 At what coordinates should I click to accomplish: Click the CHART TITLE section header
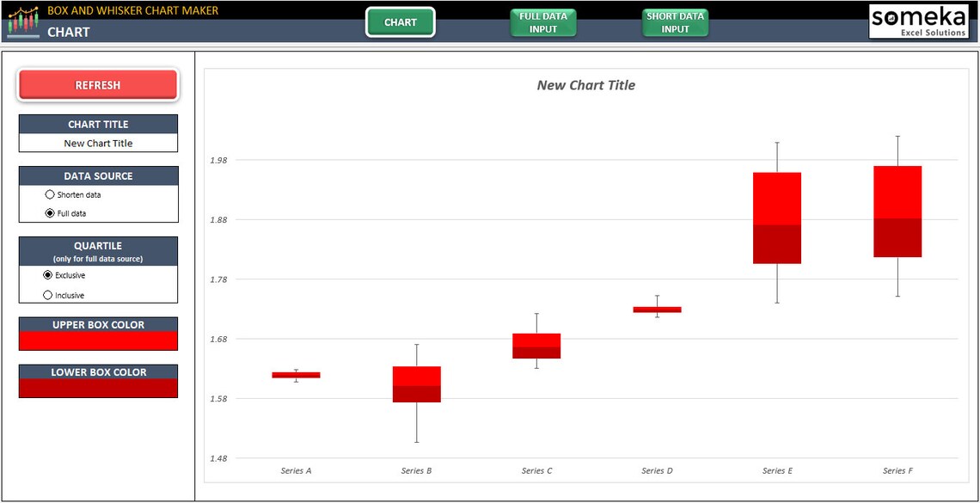click(x=97, y=124)
